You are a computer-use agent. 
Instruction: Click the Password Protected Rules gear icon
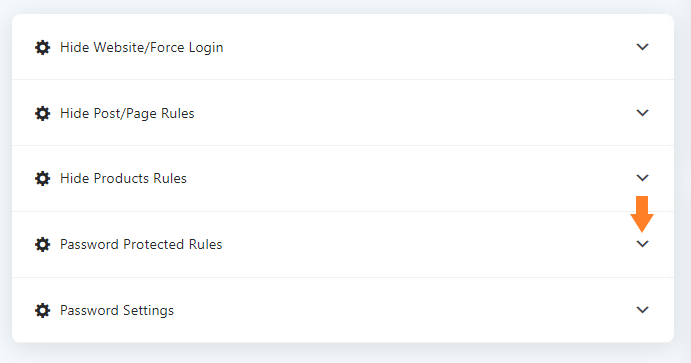click(x=42, y=244)
